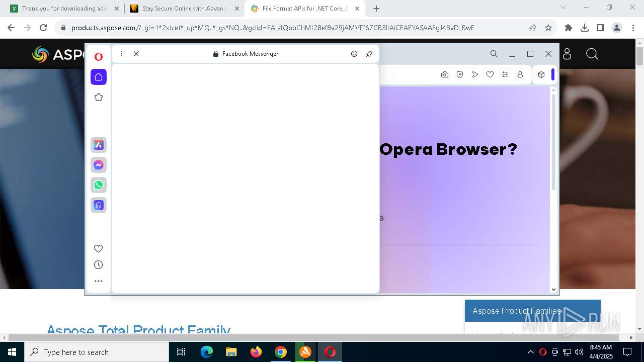Reload the Aspose page
The width and height of the screenshot is (644, 362).
(43, 28)
